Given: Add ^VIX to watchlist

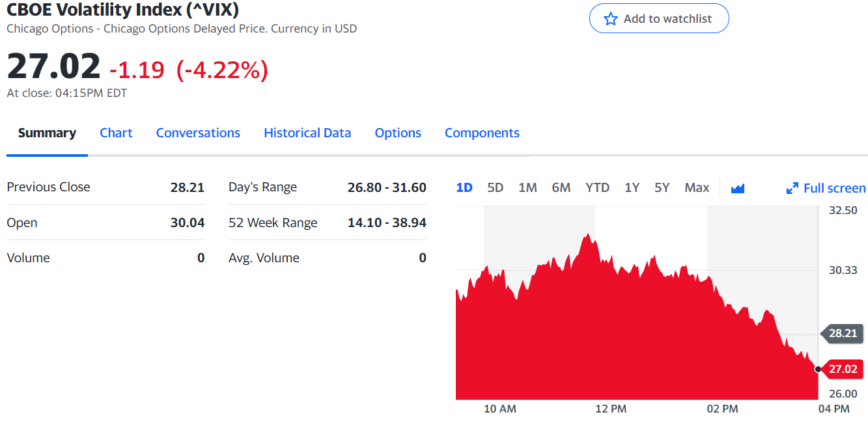Looking at the screenshot, I should 659,19.
